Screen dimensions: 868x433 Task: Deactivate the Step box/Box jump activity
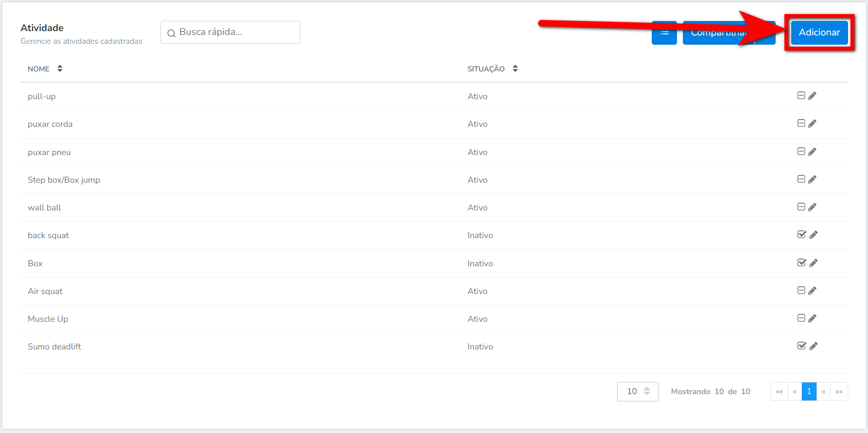(x=801, y=179)
